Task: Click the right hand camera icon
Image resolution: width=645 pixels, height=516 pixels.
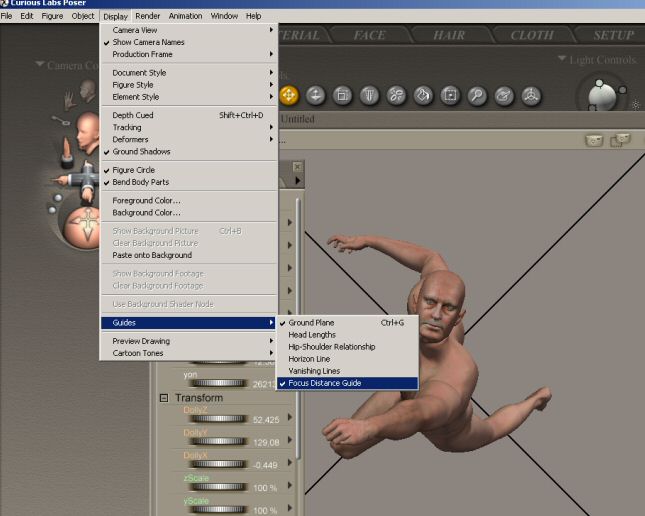Action: tap(69, 100)
